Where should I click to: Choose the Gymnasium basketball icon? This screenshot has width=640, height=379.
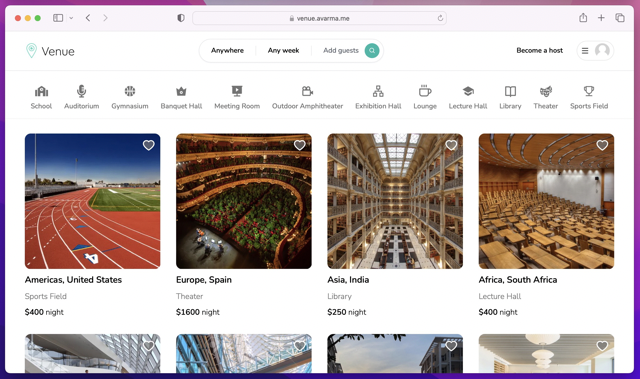point(130,91)
